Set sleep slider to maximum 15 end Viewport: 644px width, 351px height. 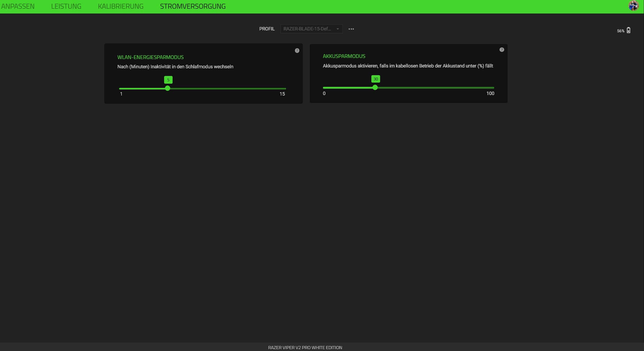[285, 89]
